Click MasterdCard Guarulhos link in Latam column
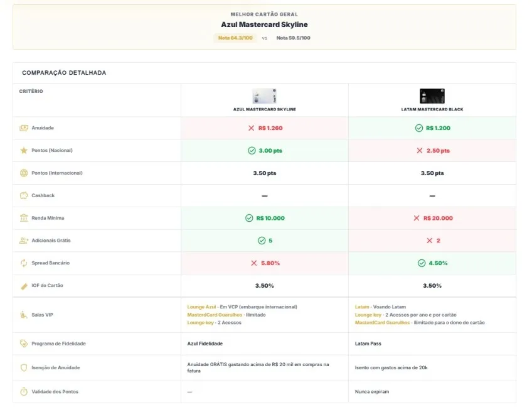This screenshot has height=412, width=532. 383,323
